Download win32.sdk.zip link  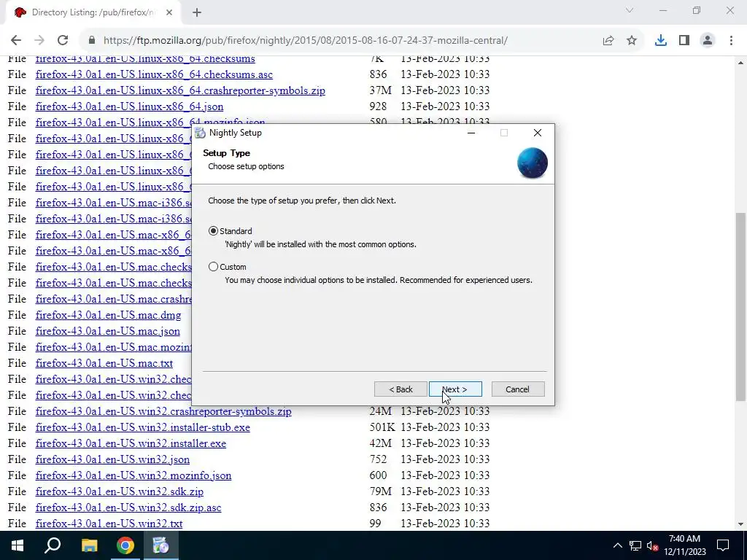(119, 491)
